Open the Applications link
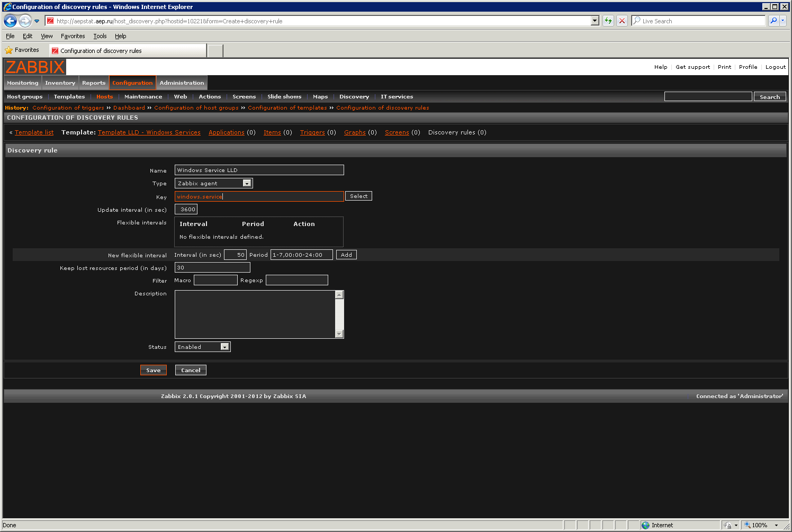792x532 pixels. click(x=227, y=132)
